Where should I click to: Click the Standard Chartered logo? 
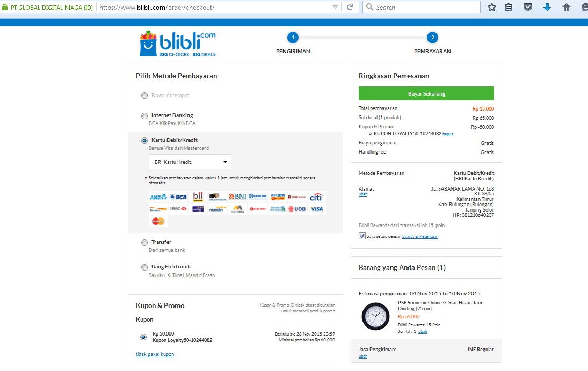point(278,209)
